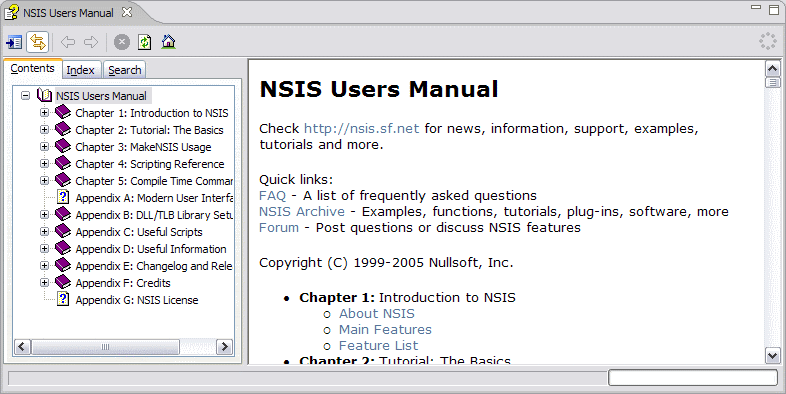This screenshot has width=786, height=394.
Task: Click the Chapter 4 purple book icon
Action: coord(63,163)
